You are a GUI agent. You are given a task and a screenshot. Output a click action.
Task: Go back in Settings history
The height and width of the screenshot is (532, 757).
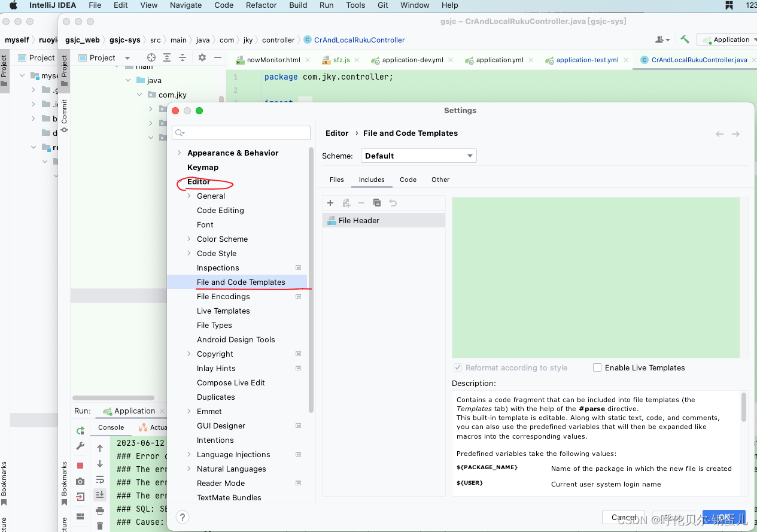(x=720, y=134)
